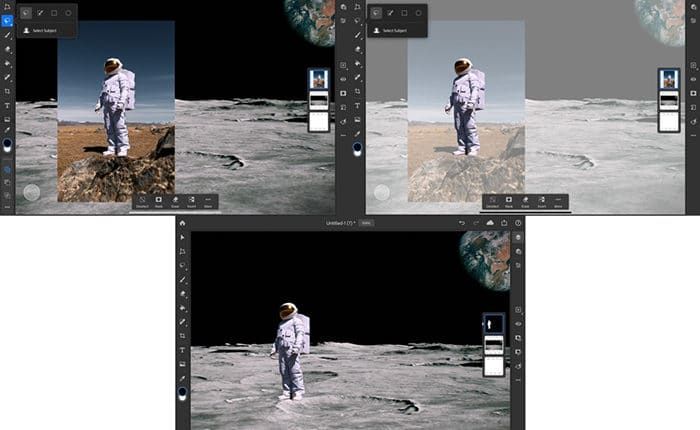
Task: Open the foreground color chip in the bottom screenshot
Action: click(182, 393)
